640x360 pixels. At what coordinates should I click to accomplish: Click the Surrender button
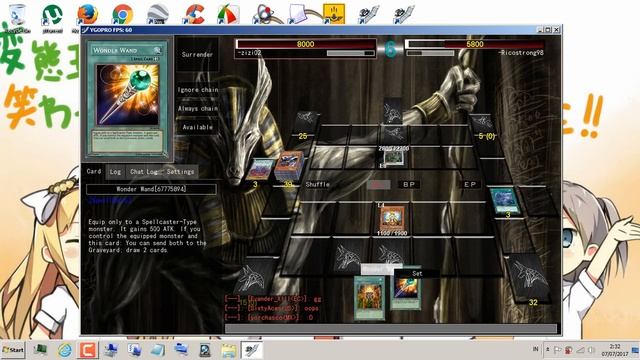point(197,54)
